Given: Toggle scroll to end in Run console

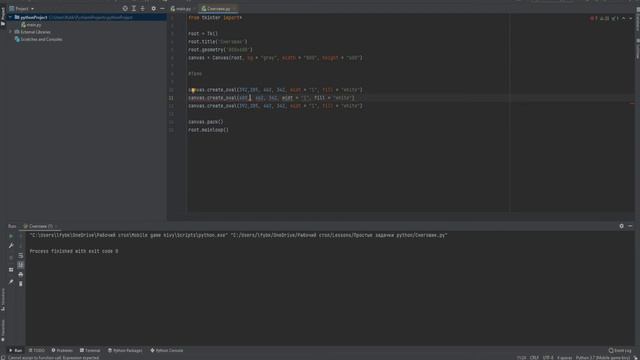Looking at the screenshot, I should point(21,265).
